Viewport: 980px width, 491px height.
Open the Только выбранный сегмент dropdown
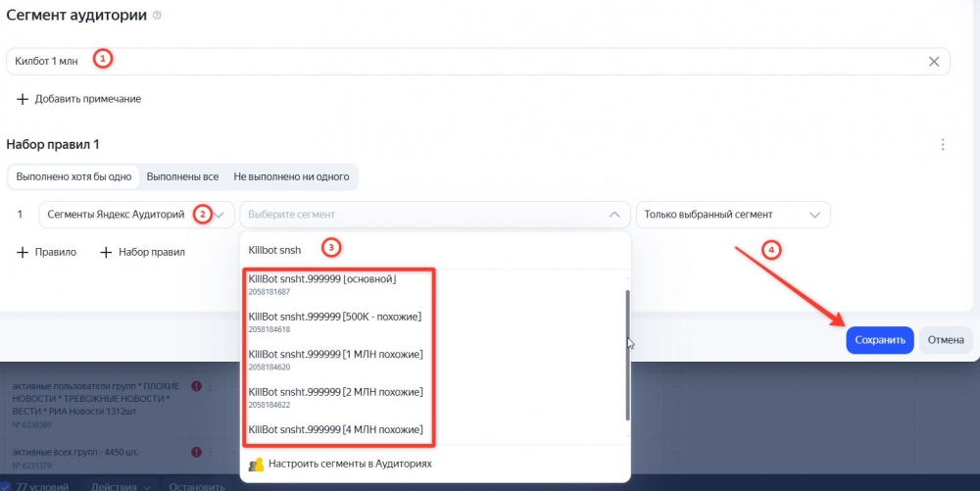[733, 215]
